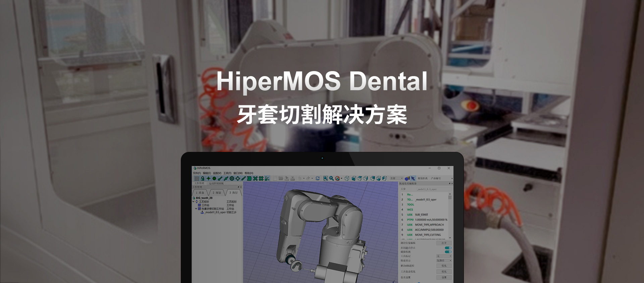Click the zoom magnifier icon
The height and width of the screenshot is (283, 644).
pyautogui.click(x=331, y=178)
